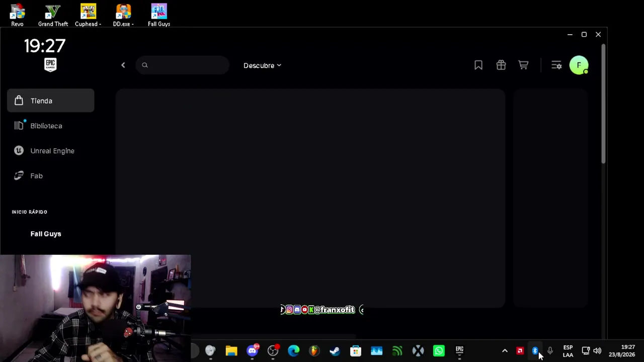This screenshot has width=644, height=362.
Task: Open Revo desktop shortcut
Action: pyautogui.click(x=17, y=15)
